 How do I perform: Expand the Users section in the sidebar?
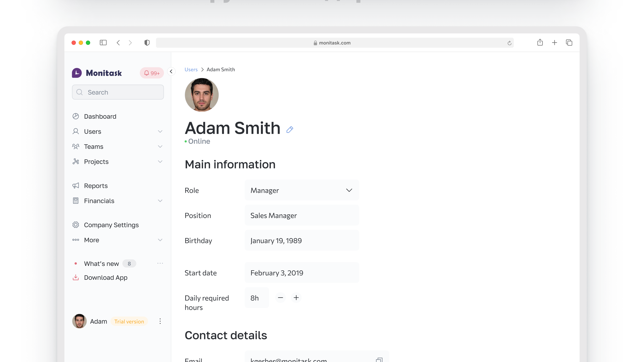160,131
